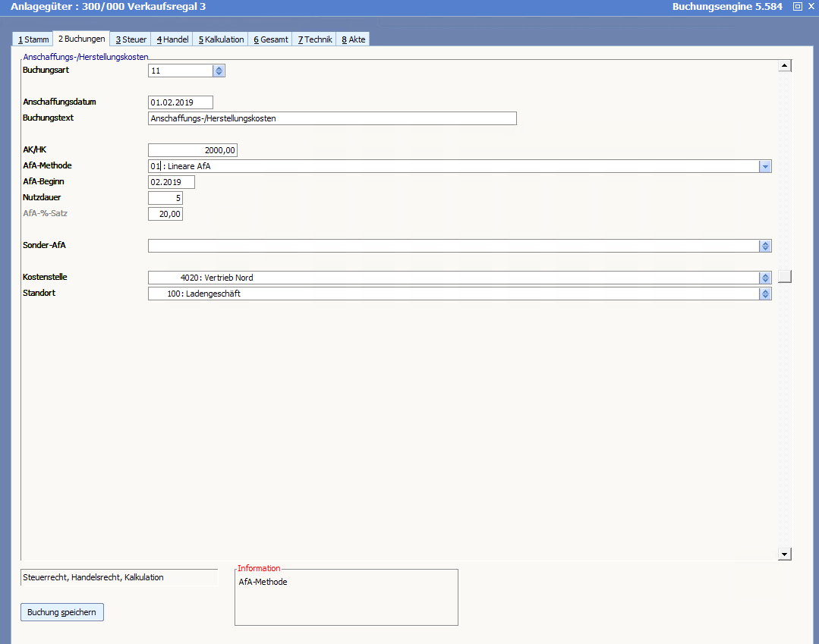Image resolution: width=819 pixels, height=644 pixels.
Task: Select the 5 Kalkulation tab
Action: [x=221, y=39]
